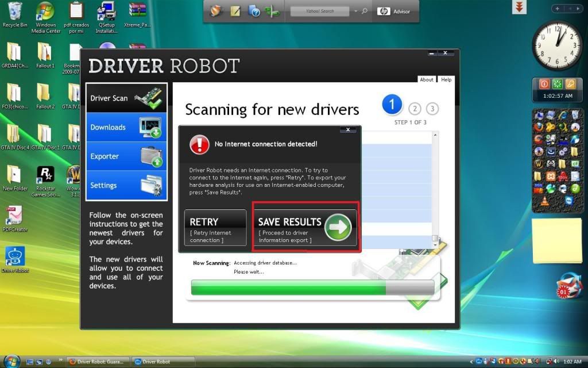
Task: Show hidden tray icons with arrow
Action: coord(471,362)
